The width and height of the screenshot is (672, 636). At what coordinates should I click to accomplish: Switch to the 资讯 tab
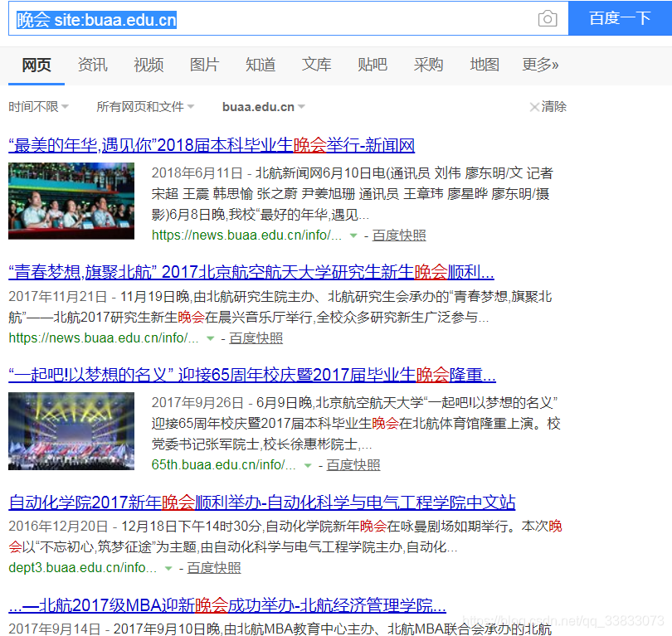(x=93, y=65)
